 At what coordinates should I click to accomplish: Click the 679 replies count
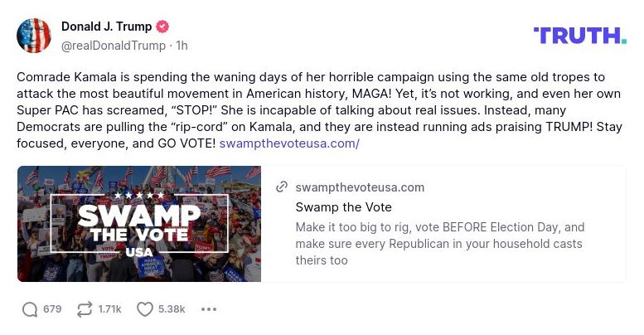tap(52, 309)
